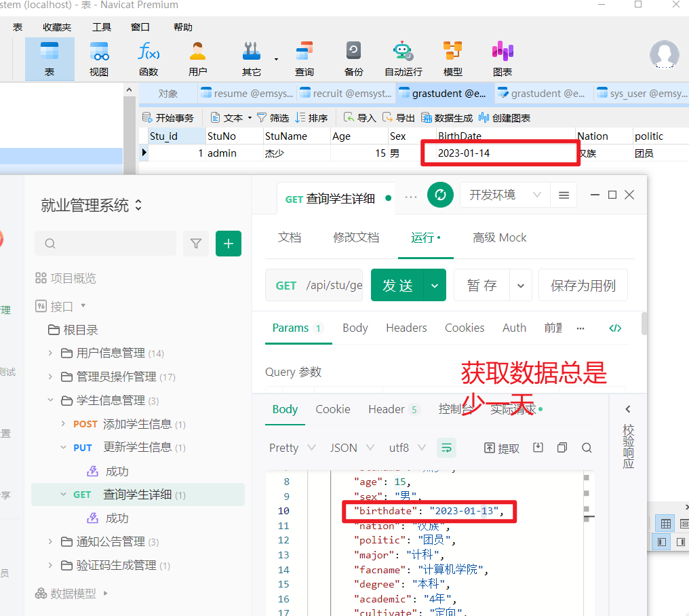Viewport: 689px width, 616px height.
Task: Open the 视图 (View) icon in Navicat
Action: coord(99,59)
